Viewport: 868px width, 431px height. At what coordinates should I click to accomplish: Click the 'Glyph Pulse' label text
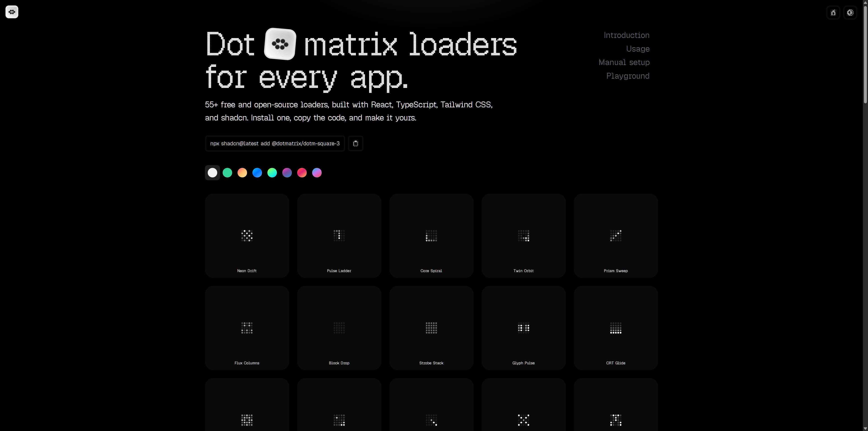coord(524,363)
